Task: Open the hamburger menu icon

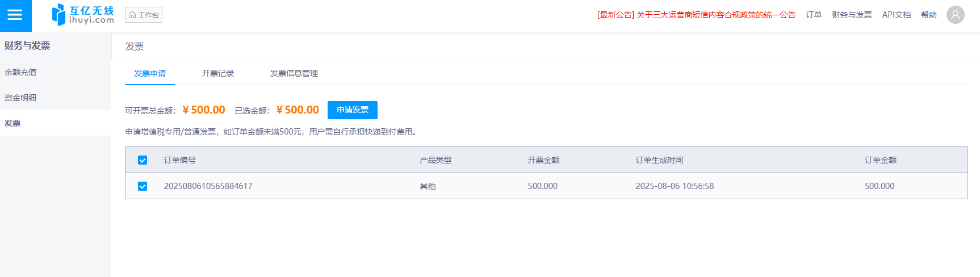Action: click(x=15, y=15)
